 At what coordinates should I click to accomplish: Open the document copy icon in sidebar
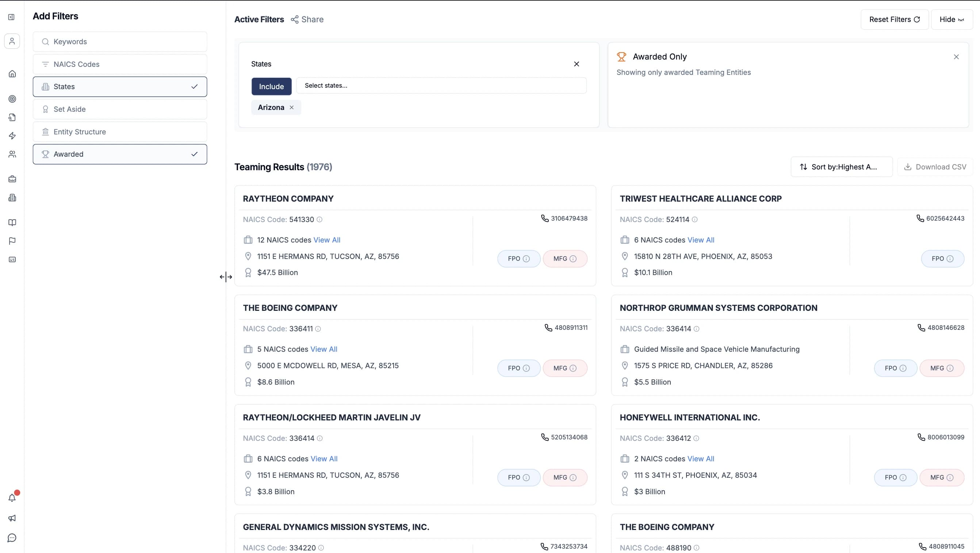[x=12, y=118]
